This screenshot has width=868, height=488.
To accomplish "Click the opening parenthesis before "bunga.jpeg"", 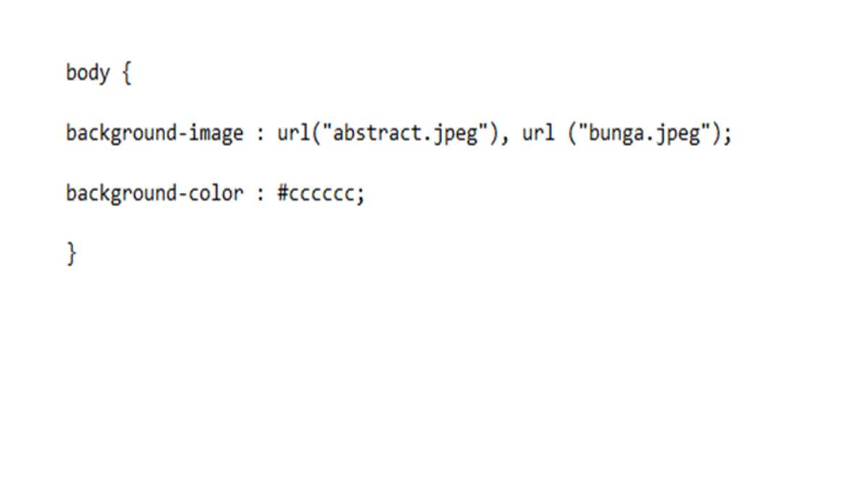I will (x=571, y=134).
